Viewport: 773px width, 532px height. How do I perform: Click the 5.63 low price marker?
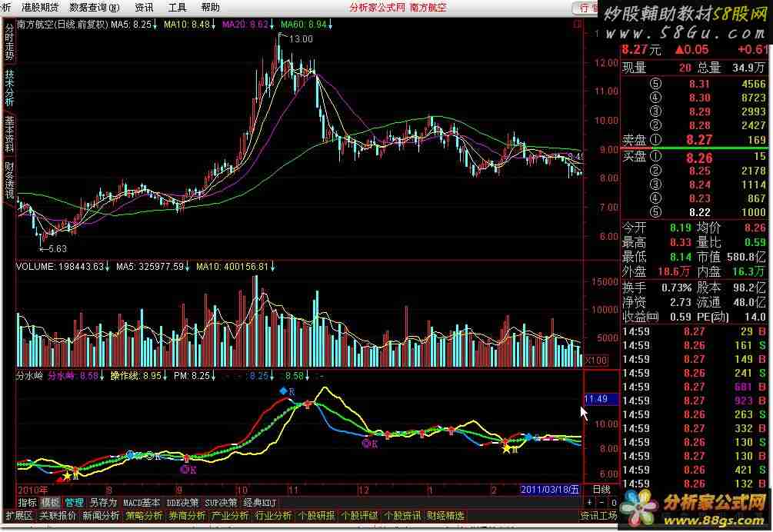pyautogui.click(x=57, y=249)
